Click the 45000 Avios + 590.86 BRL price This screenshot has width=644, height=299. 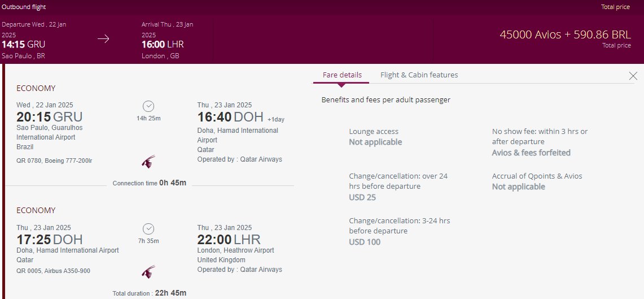(x=565, y=34)
